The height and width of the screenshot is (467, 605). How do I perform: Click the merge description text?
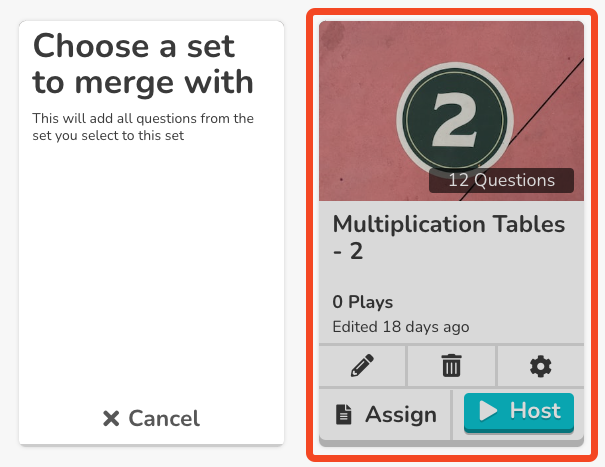143,126
